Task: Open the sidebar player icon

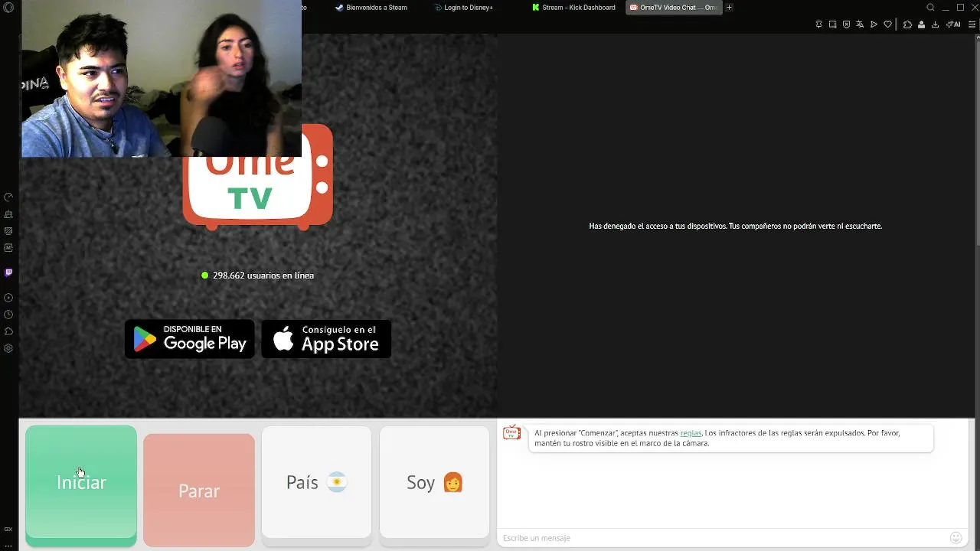Action: pos(8,298)
